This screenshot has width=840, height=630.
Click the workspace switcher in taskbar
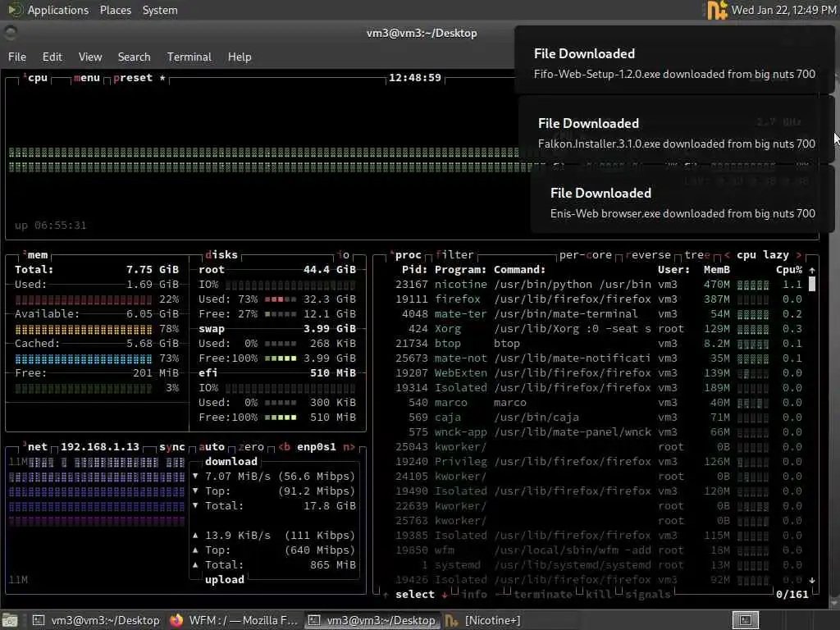(x=745, y=620)
